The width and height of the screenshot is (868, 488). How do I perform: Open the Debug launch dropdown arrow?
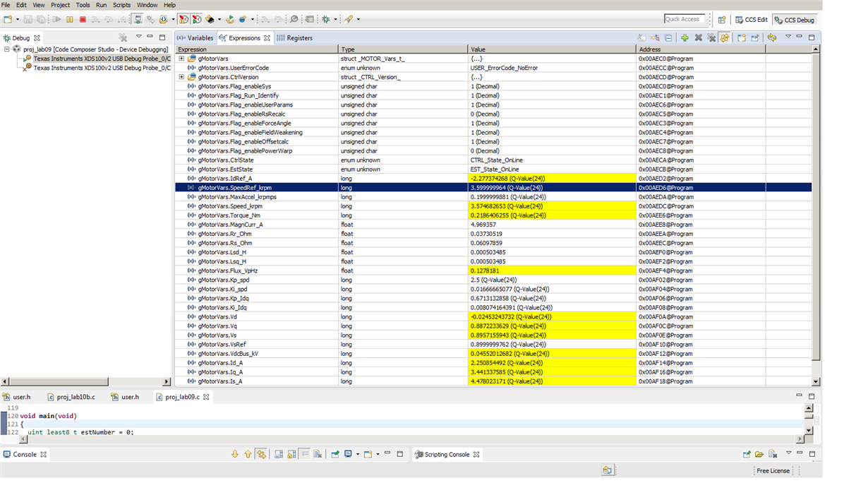[336, 20]
